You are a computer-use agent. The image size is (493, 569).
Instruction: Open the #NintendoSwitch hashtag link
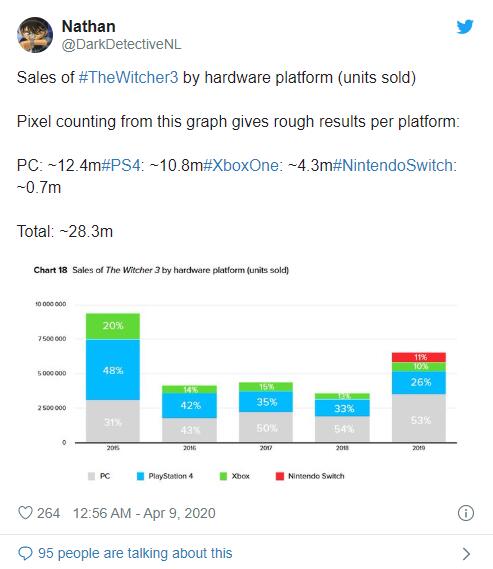tap(393, 165)
